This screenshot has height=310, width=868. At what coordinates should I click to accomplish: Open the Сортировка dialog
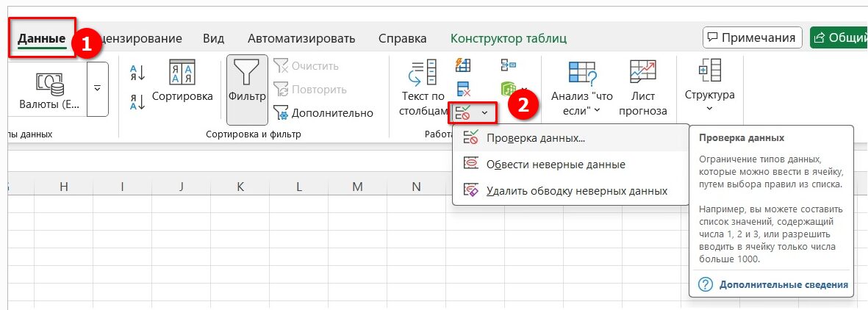(x=182, y=82)
